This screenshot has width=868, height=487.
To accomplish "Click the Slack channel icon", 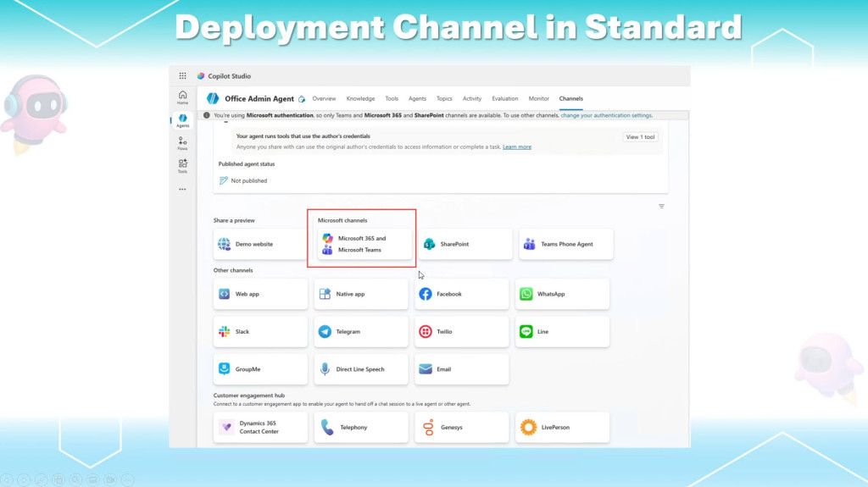I will pos(224,331).
